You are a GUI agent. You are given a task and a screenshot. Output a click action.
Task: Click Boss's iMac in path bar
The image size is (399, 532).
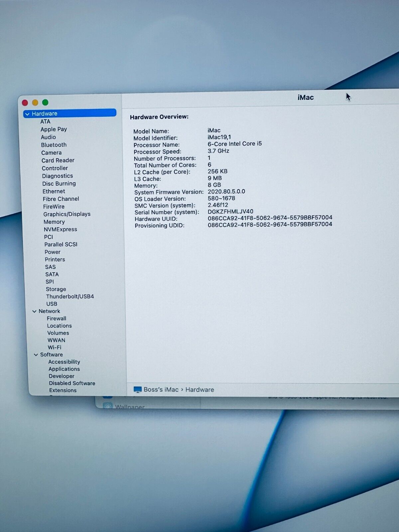[x=161, y=390]
